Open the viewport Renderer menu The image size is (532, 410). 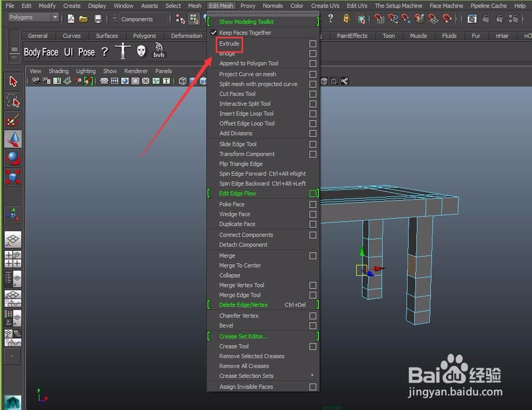pos(136,71)
